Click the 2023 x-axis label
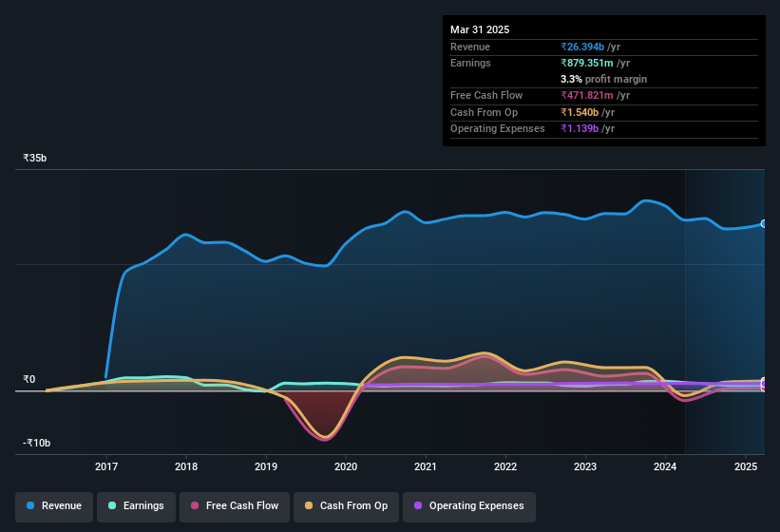 tap(585, 466)
